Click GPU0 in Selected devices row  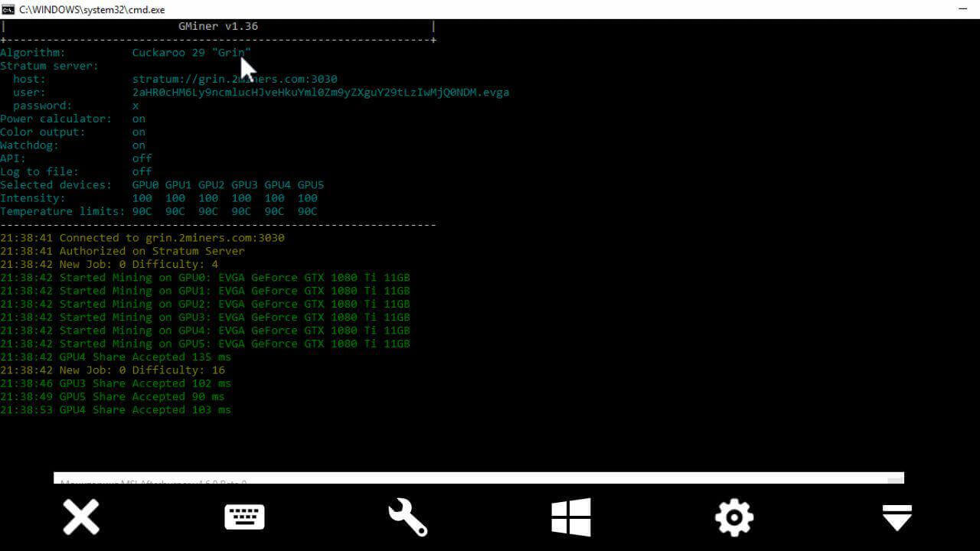(145, 184)
